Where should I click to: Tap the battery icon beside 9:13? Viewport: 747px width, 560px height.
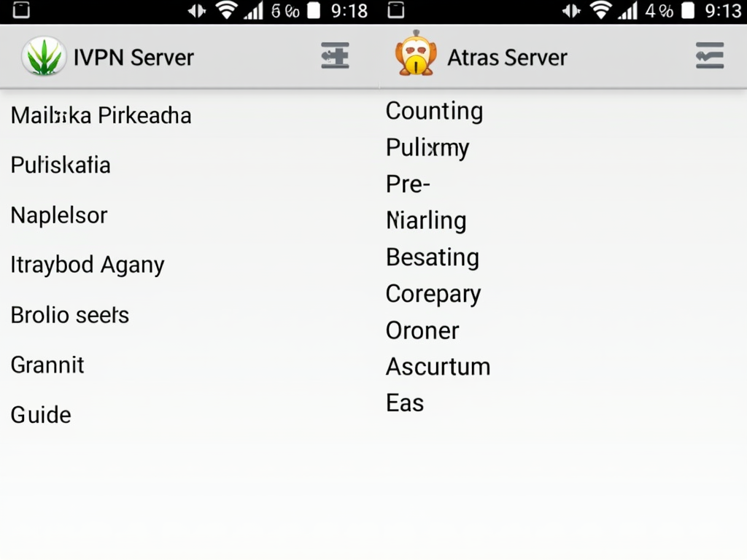(x=688, y=10)
